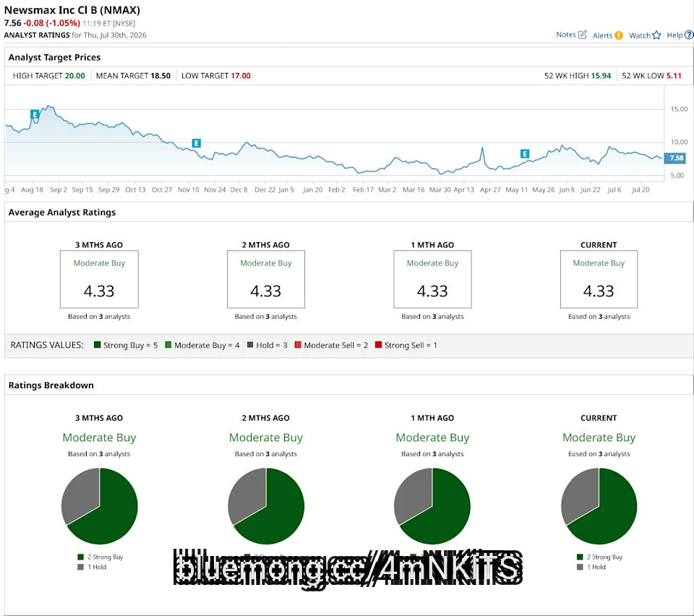Click the 7.58 current price chart label
This screenshot has height=616, width=694.
click(675, 158)
